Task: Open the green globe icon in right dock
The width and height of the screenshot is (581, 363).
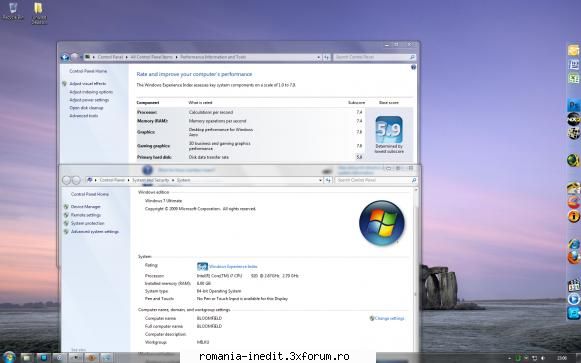Action: pos(574,160)
